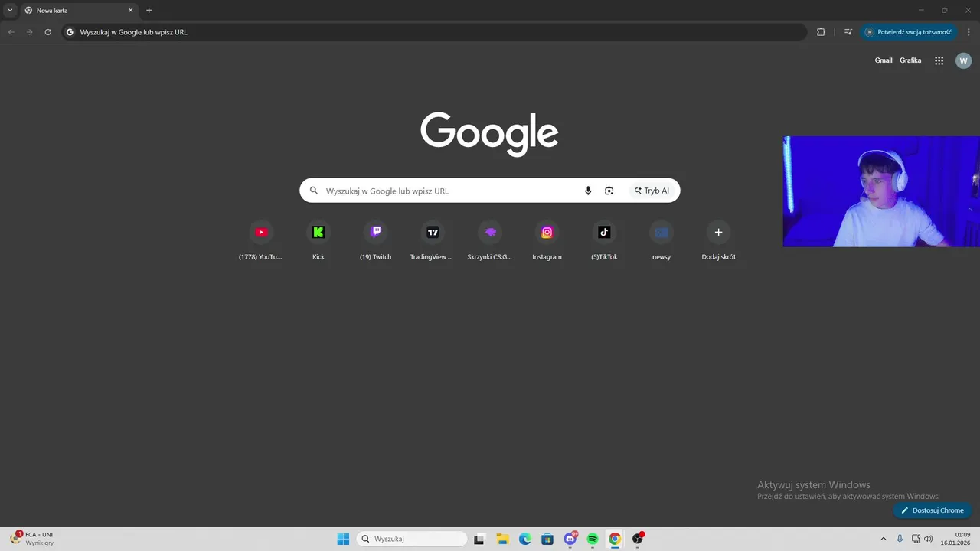Open the TikTok shortcut tile
This screenshot has height=551, width=980.
click(604, 241)
